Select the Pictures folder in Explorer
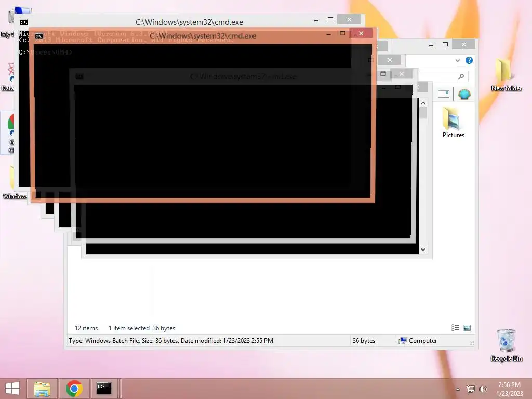Image resolution: width=532 pixels, height=399 pixels. (x=453, y=122)
